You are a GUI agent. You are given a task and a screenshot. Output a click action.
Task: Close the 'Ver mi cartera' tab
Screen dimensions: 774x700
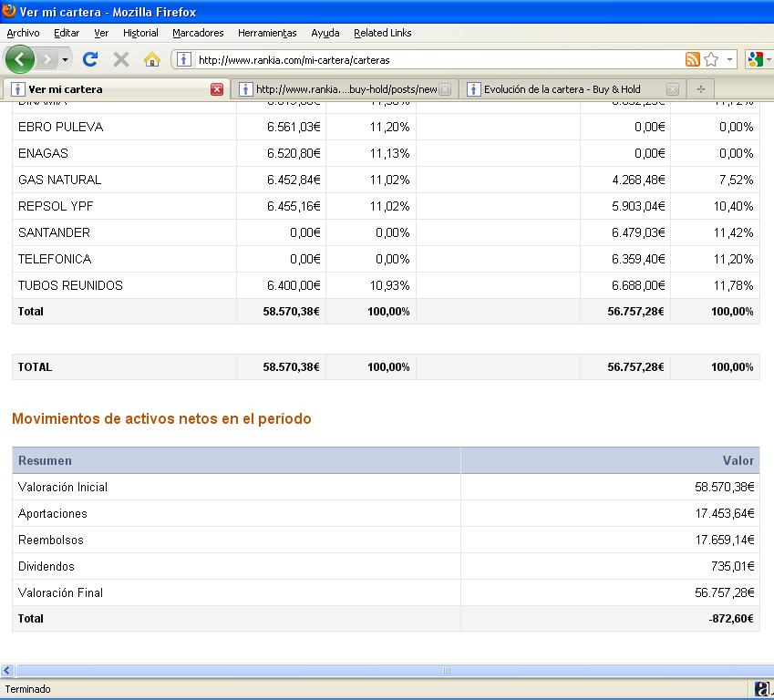(x=217, y=89)
